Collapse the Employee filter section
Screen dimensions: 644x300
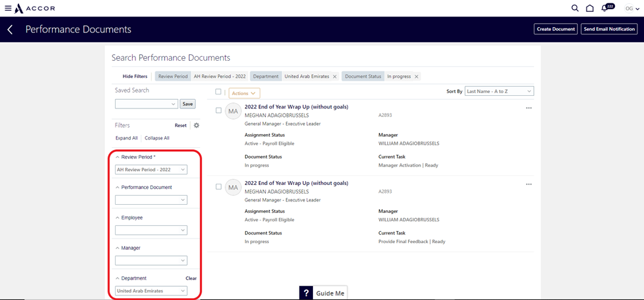coord(118,217)
